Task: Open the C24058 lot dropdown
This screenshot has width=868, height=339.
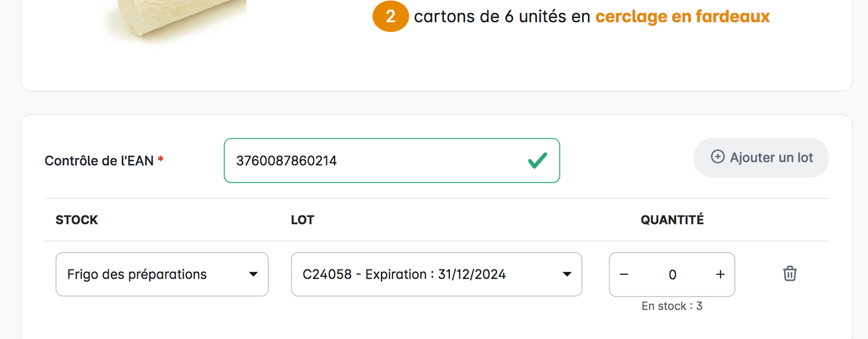Action: (424, 275)
